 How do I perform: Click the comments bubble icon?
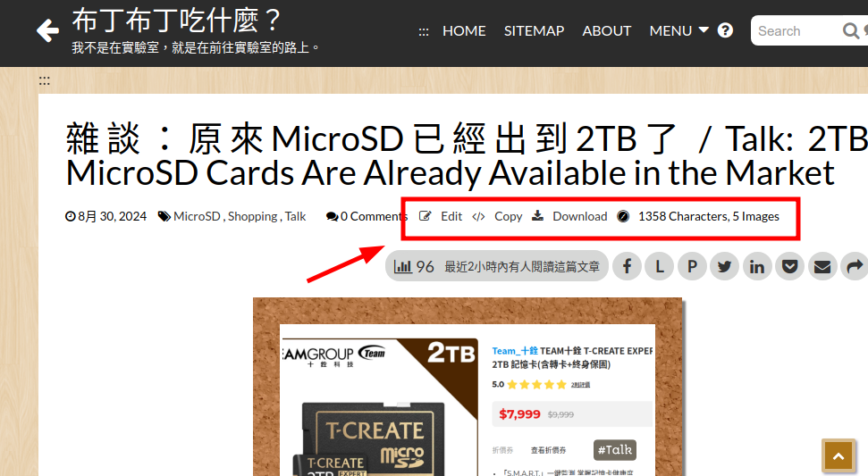pos(333,216)
